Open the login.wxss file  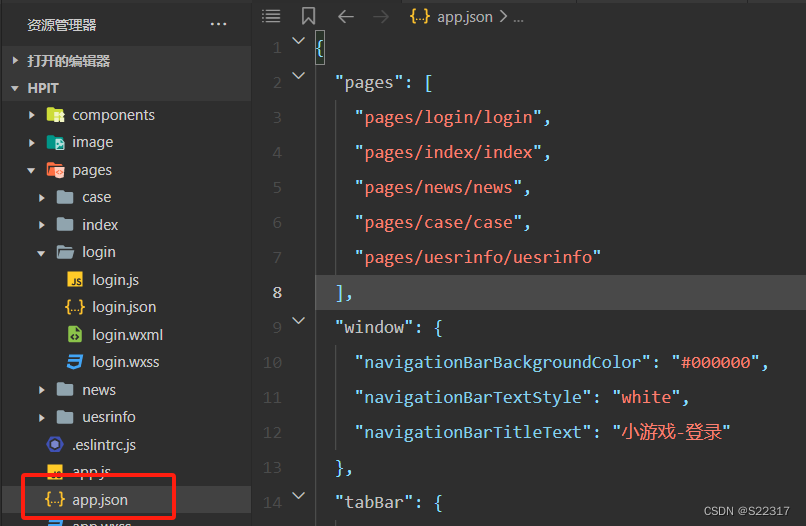pyautogui.click(x=126, y=362)
